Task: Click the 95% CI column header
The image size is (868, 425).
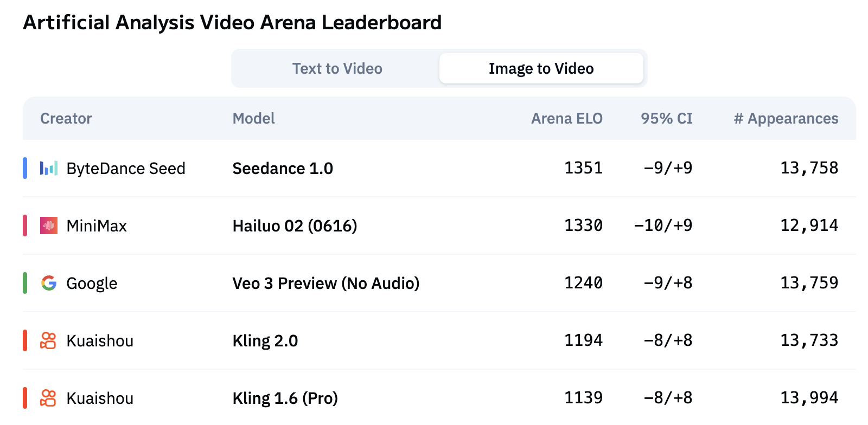Action: coord(666,119)
